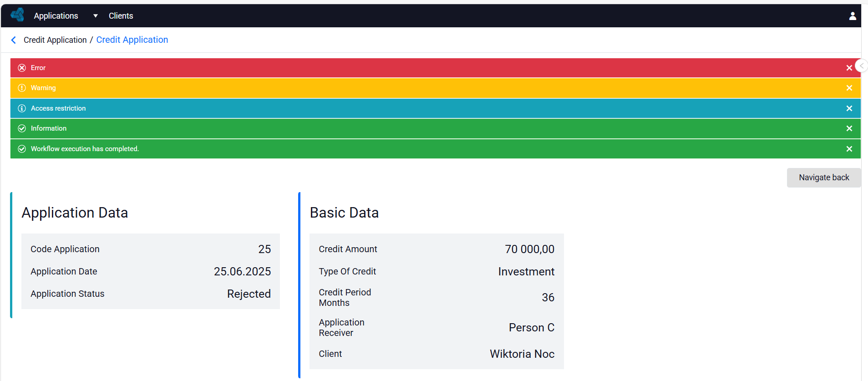Click the Information alert's checkmark icon

22,128
